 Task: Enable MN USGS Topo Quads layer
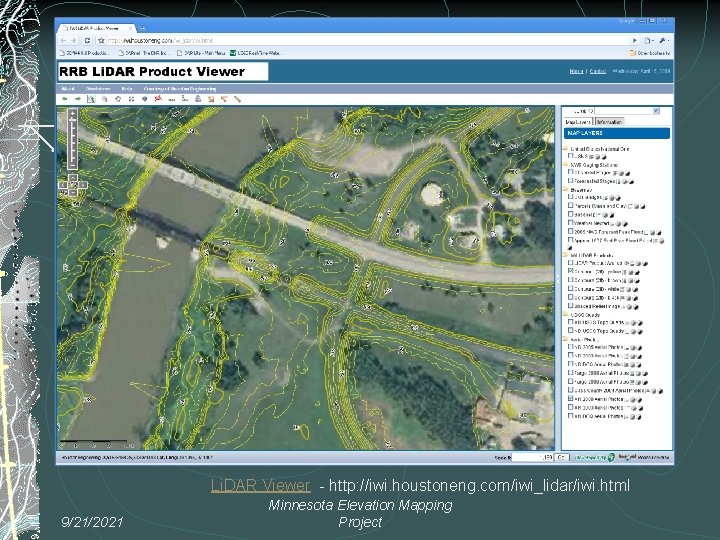(x=571, y=322)
